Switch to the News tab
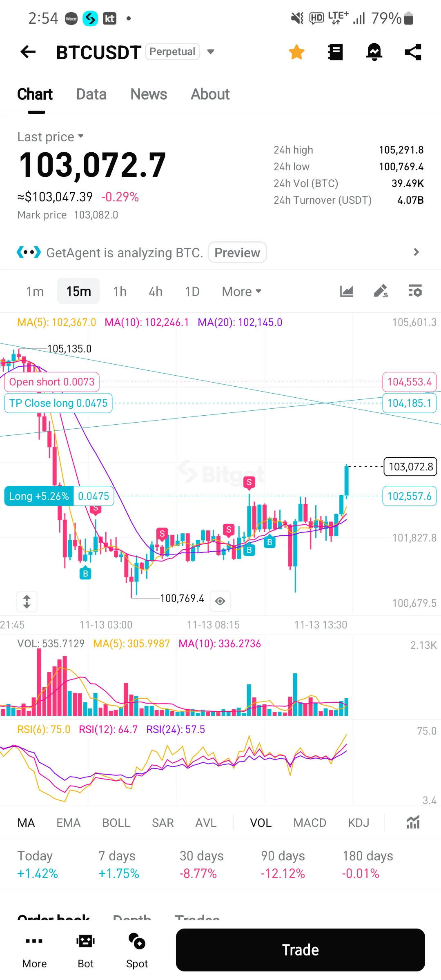Screen dimensions: 441x980 point(149,94)
